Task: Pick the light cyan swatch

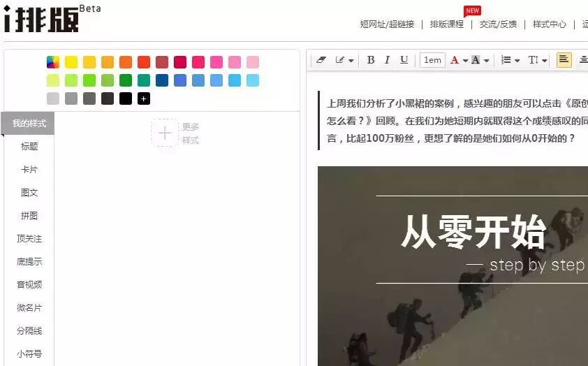Action: (253, 80)
